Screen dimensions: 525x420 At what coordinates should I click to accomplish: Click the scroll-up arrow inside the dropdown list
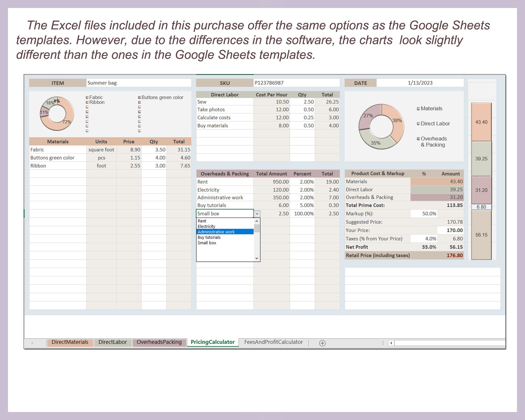click(256, 221)
